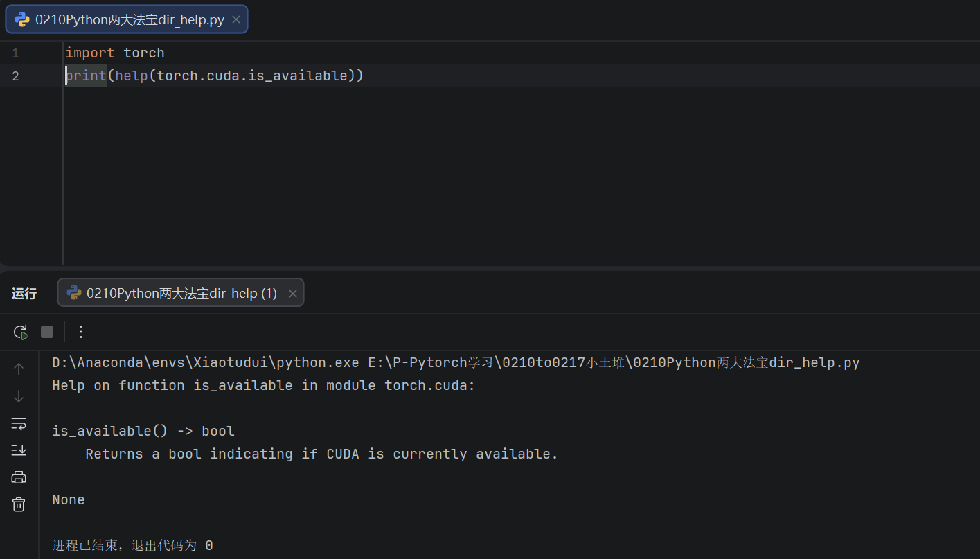This screenshot has height=559, width=980.
Task: Click line number 2 in the gutter
Action: pos(15,76)
